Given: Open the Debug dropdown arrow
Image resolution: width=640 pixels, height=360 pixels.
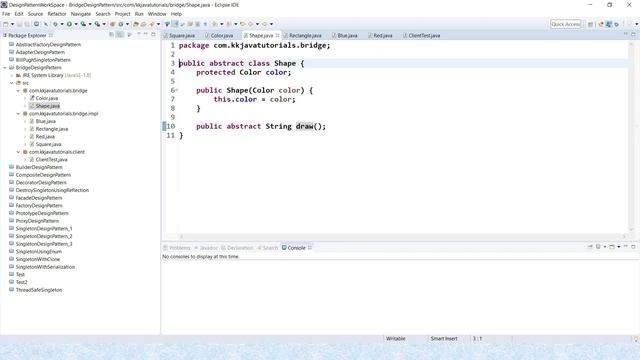Looking at the screenshot, I should (x=62, y=24).
